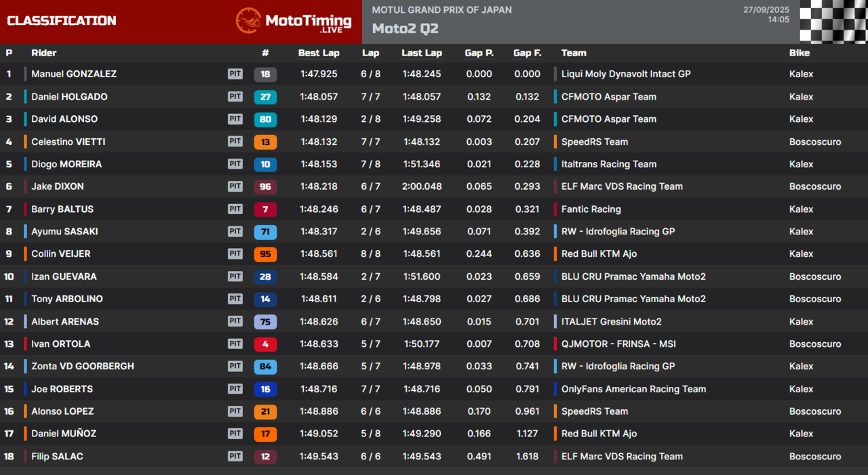Click gap to first value 1.618
The height and width of the screenshot is (475, 868).
pos(528,457)
